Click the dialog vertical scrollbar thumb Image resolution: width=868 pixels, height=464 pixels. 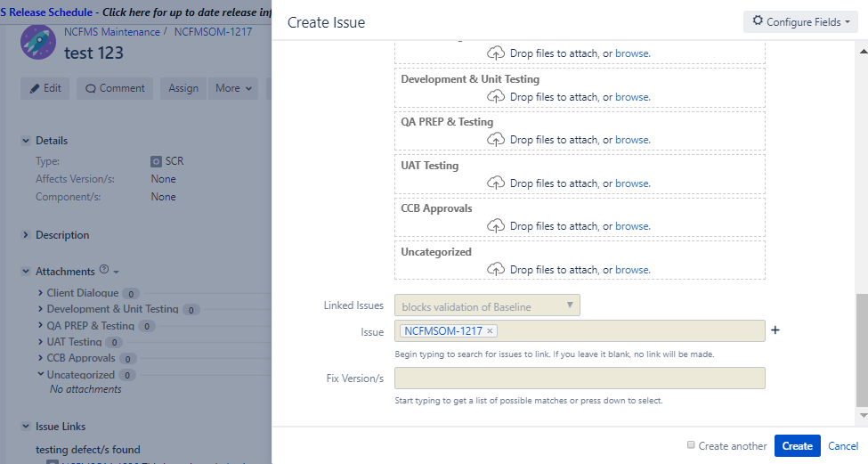pyautogui.click(x=862, y=350)
